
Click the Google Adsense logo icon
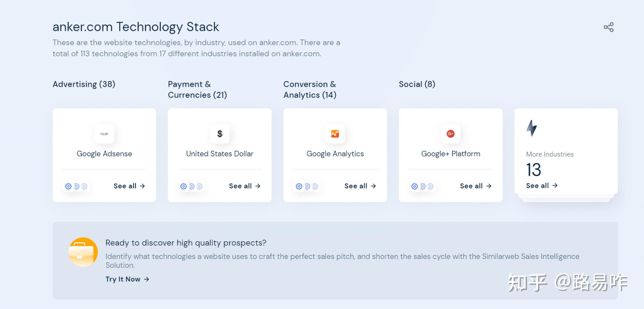(104, 134)
